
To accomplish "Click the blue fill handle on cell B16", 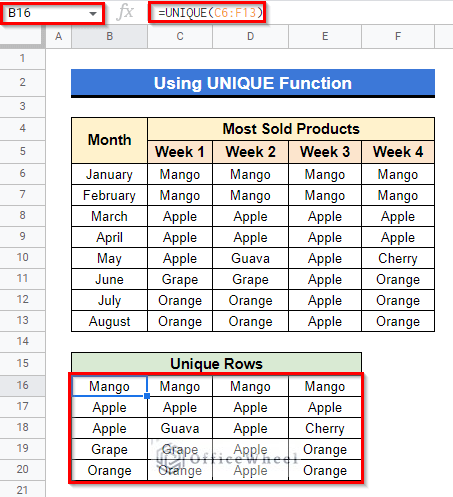I will pos(147,396).
